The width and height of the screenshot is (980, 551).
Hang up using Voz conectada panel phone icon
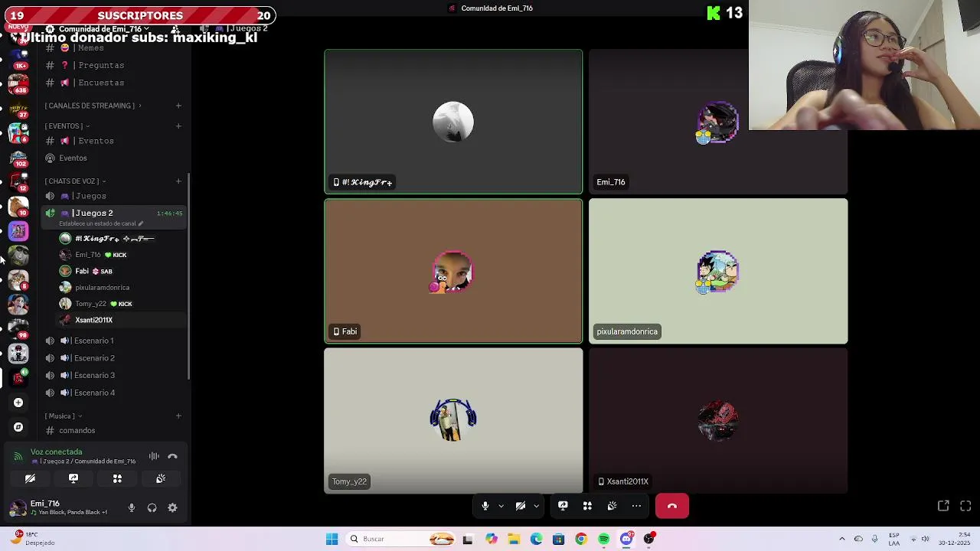coord(172,456)
